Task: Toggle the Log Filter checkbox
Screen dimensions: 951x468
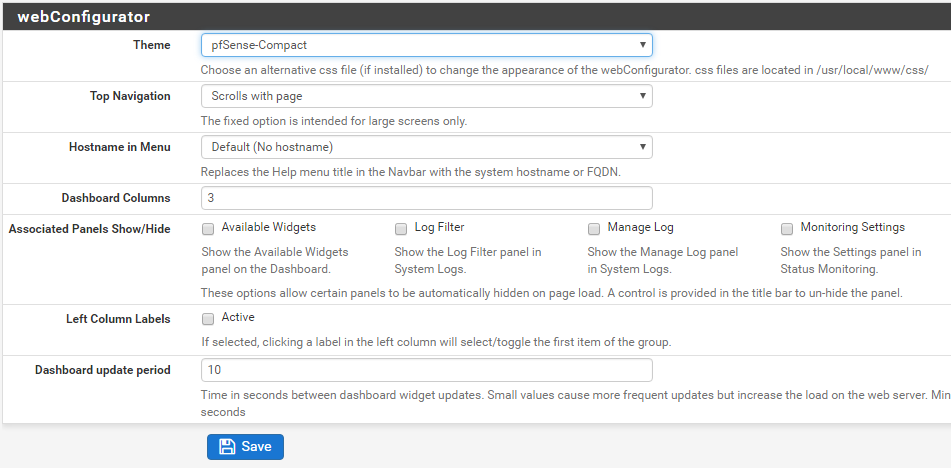Action: pos(401,229)
